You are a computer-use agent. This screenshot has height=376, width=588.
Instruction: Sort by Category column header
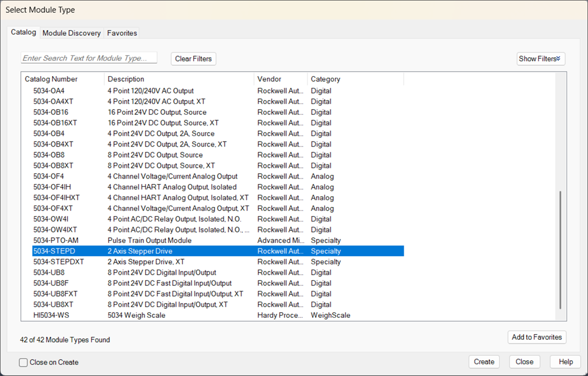click(356, 79)
